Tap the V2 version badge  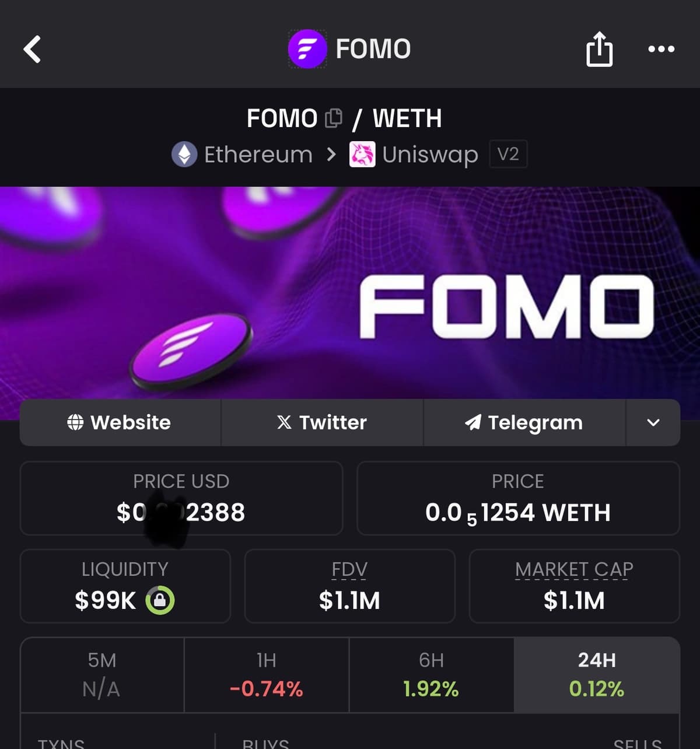pos(508,155)
